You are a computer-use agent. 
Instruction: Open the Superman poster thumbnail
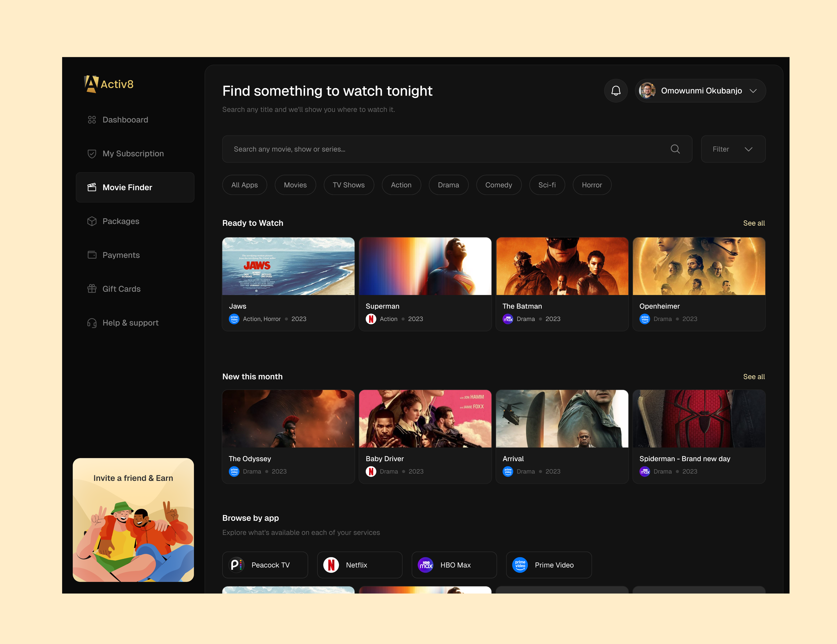(425, 266)
